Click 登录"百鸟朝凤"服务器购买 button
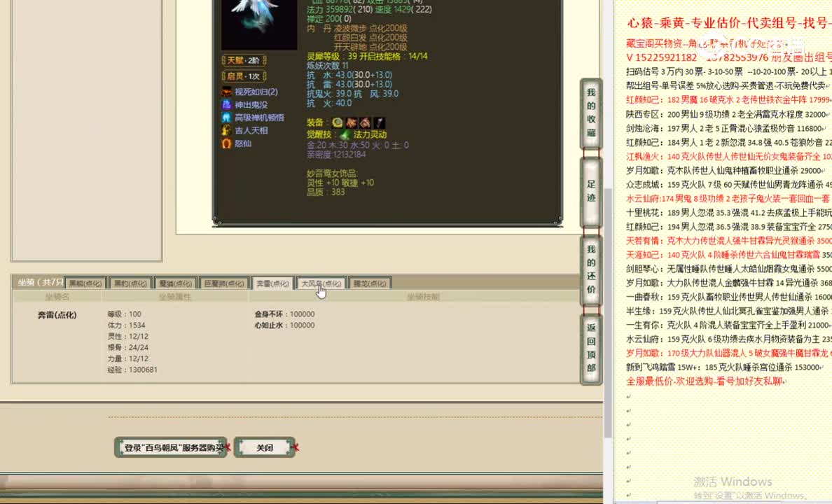Viewport: 832px width, 504px height. [171, 448]
